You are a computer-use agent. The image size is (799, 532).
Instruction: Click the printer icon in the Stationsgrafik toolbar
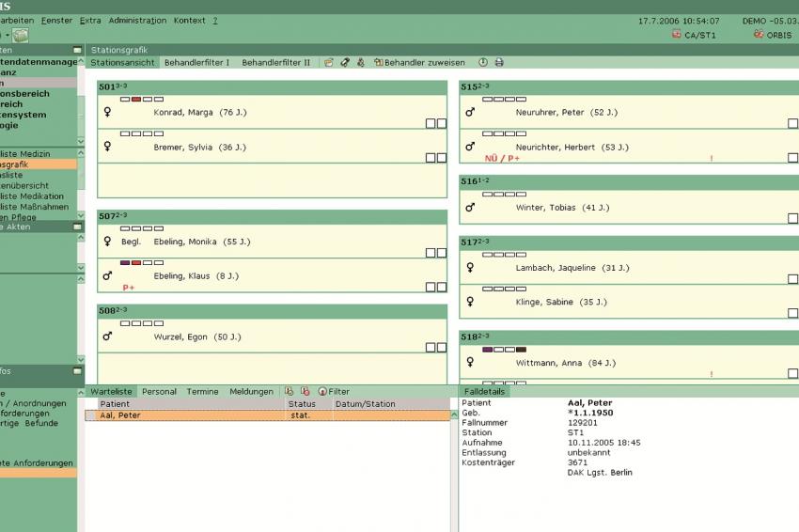(499, 63)
